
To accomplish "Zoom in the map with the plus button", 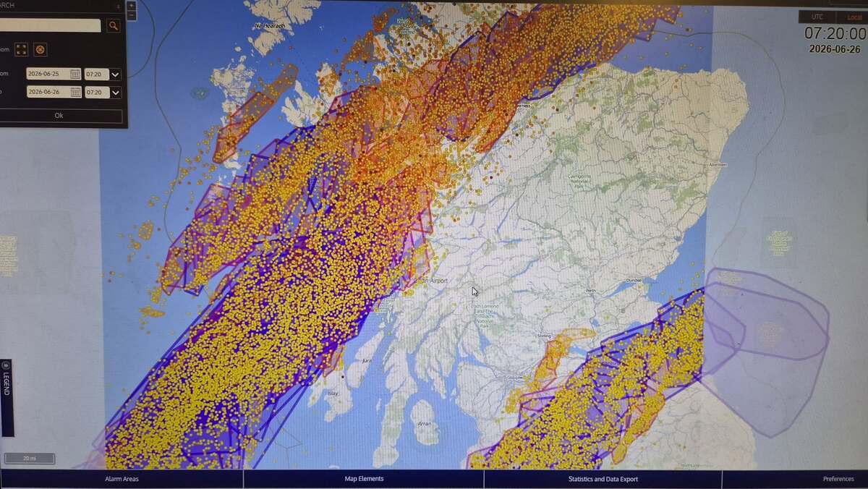I will pos(131,4).
